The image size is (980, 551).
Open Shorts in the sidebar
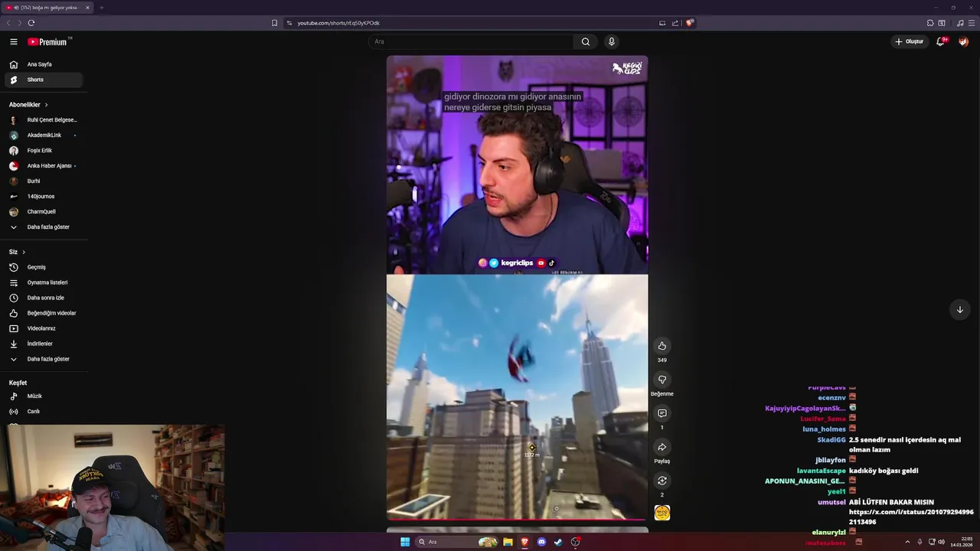(x=42, y=80)
